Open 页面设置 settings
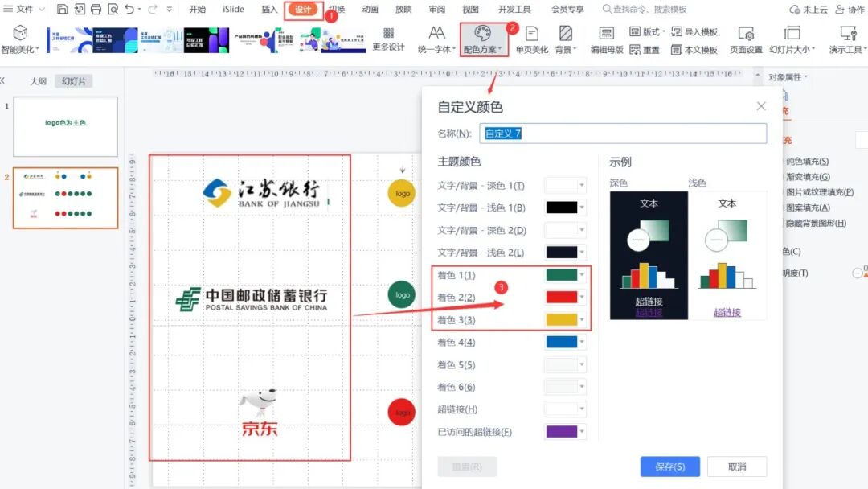Viewport: 868px width, 489px height. click(x=746, y=39)
